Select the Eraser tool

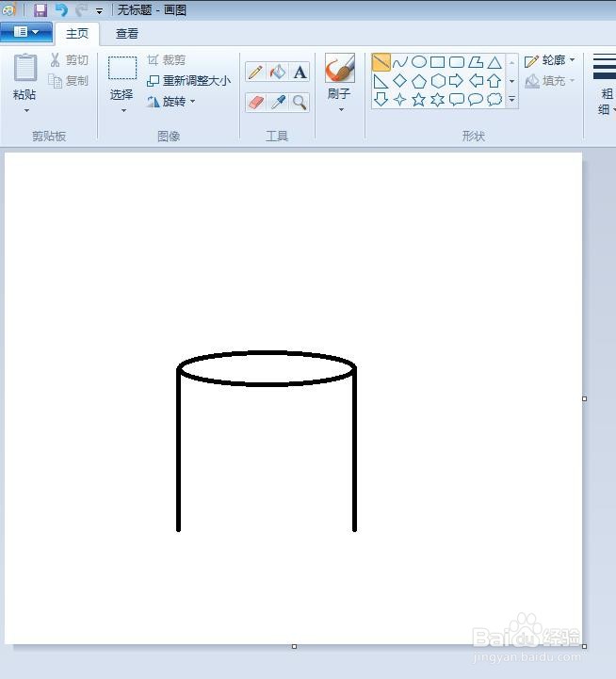[x=255, y=103]
